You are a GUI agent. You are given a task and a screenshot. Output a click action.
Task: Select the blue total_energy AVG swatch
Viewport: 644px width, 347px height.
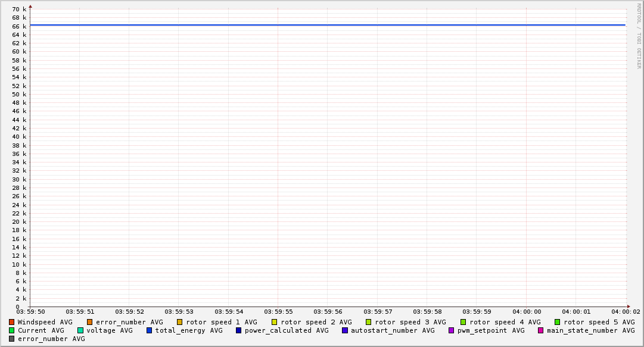click(150, 330)
